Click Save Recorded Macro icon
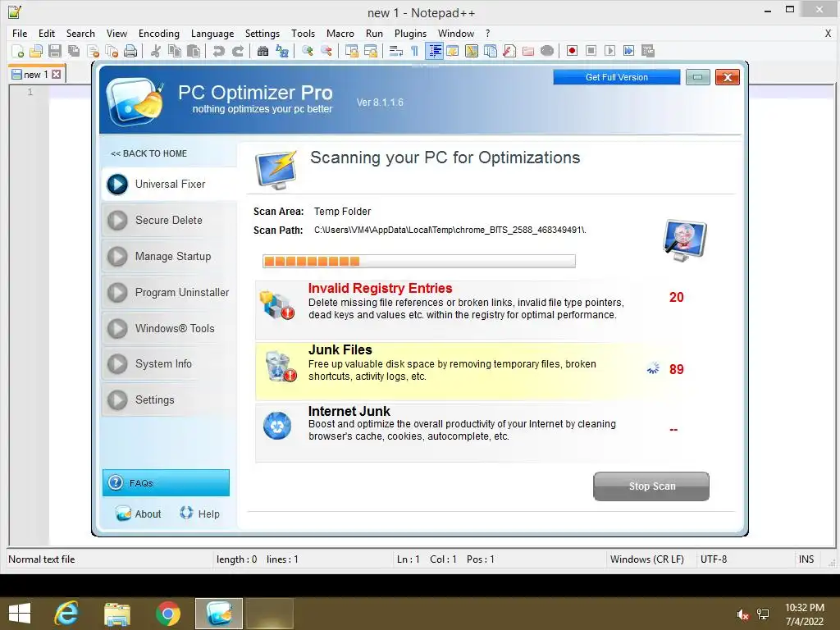This screenshot has height=630, width=840. 648,51
